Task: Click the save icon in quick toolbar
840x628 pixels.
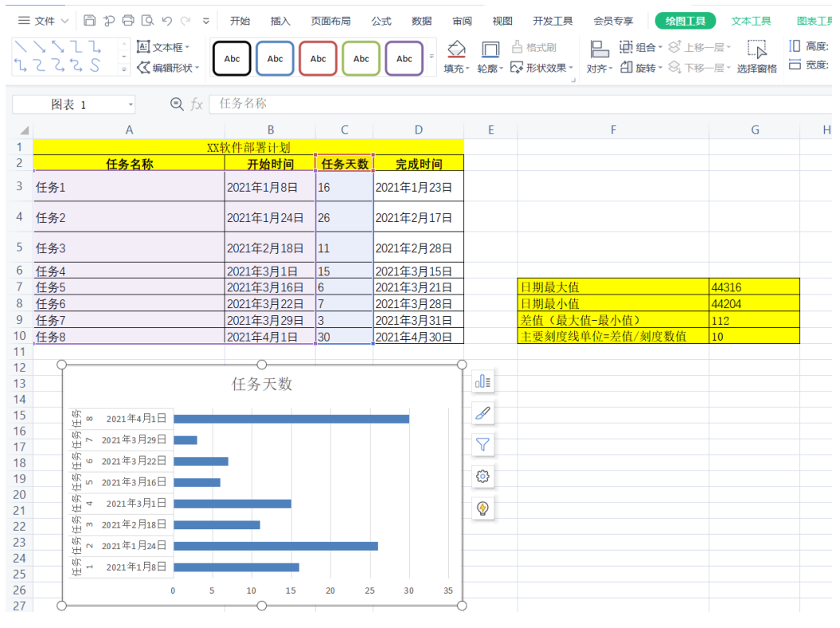Action: (90, 21)
